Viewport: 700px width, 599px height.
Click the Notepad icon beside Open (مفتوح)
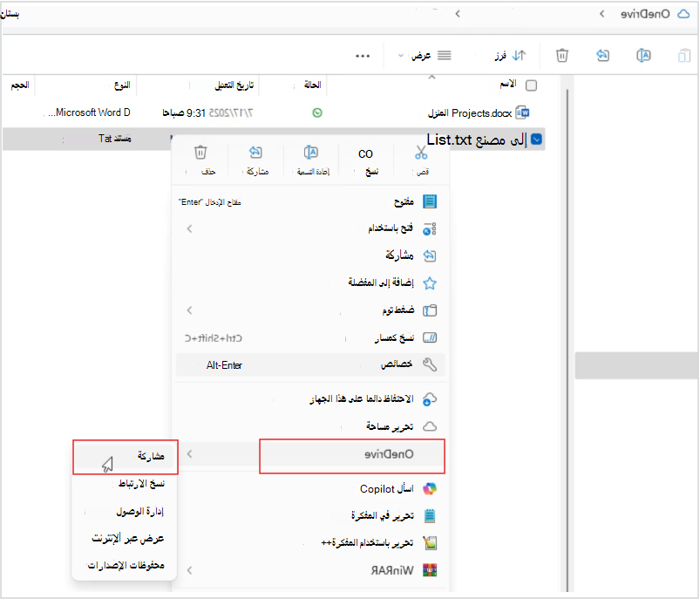pos(430,201)
